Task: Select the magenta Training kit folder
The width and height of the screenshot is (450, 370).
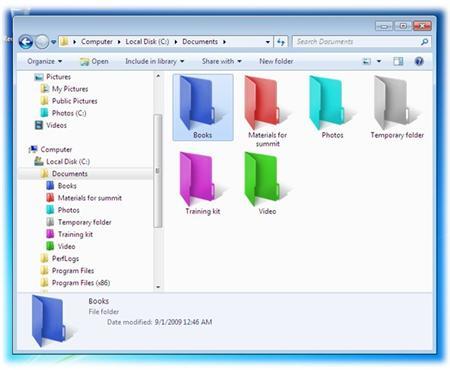Action: (202, 183)
